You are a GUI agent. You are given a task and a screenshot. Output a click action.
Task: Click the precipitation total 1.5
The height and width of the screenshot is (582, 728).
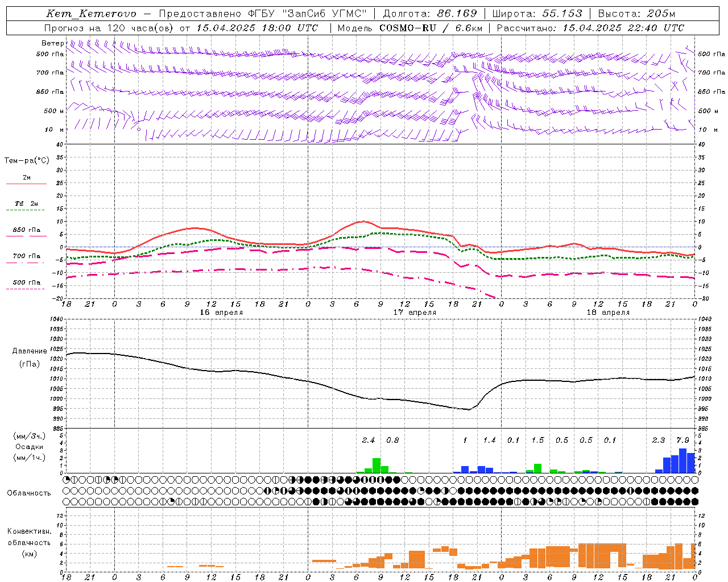(x=537, y=440)
